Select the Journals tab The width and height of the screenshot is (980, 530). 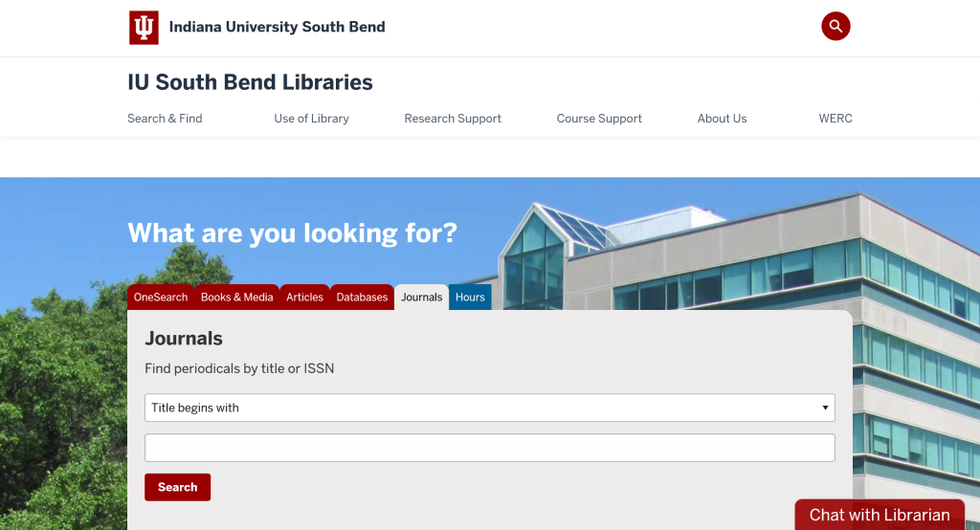(421, 297)
